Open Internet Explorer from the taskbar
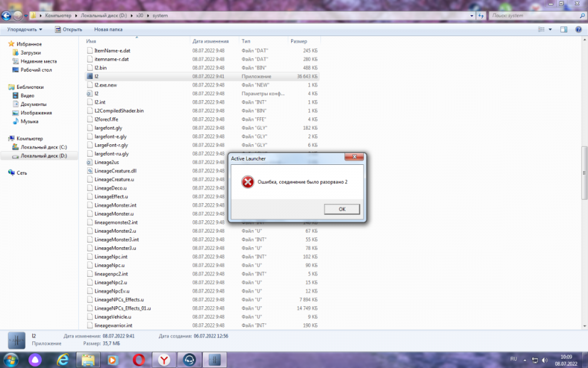Screen dimensions: 588x368 tap(62, 359)
